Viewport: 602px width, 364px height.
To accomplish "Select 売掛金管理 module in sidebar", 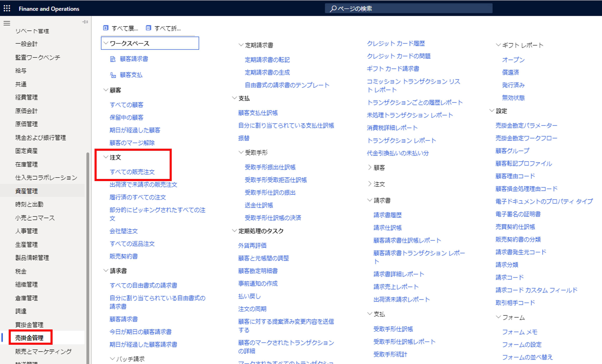I will pos(29,338).
